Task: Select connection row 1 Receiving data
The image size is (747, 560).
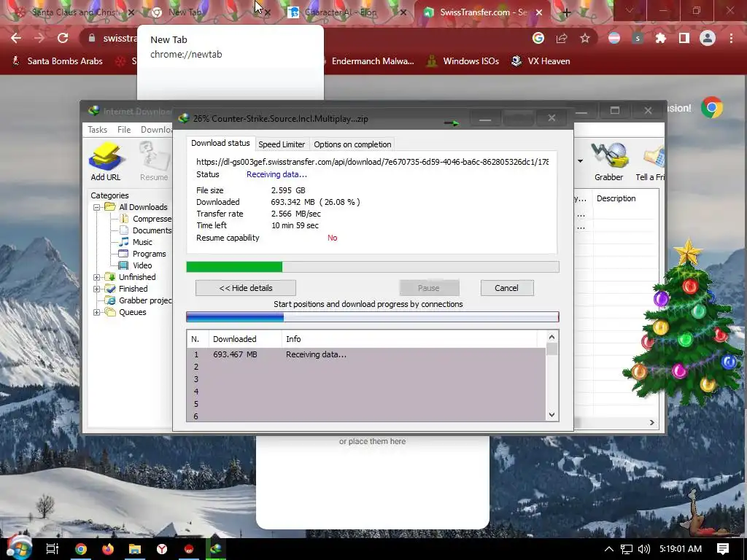Action: pos(366,354)
